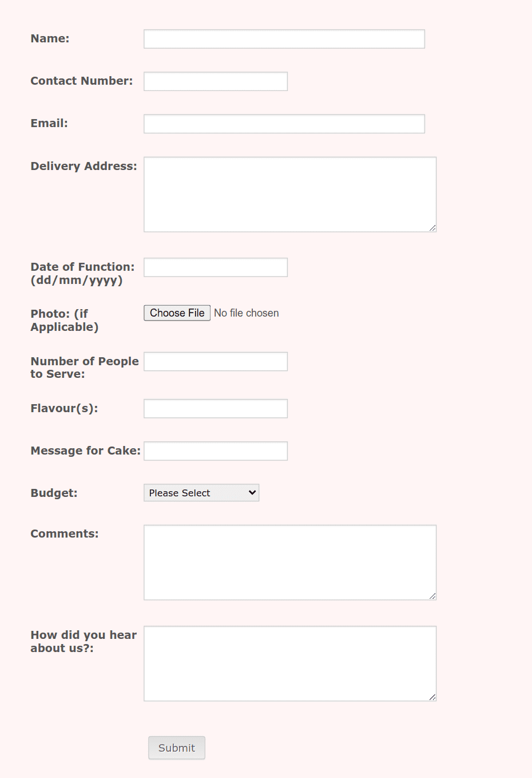Image resolution: width=532 pixels, height=778 pixels.
Task: Click the Name input field
Action: tap(284, 38)
